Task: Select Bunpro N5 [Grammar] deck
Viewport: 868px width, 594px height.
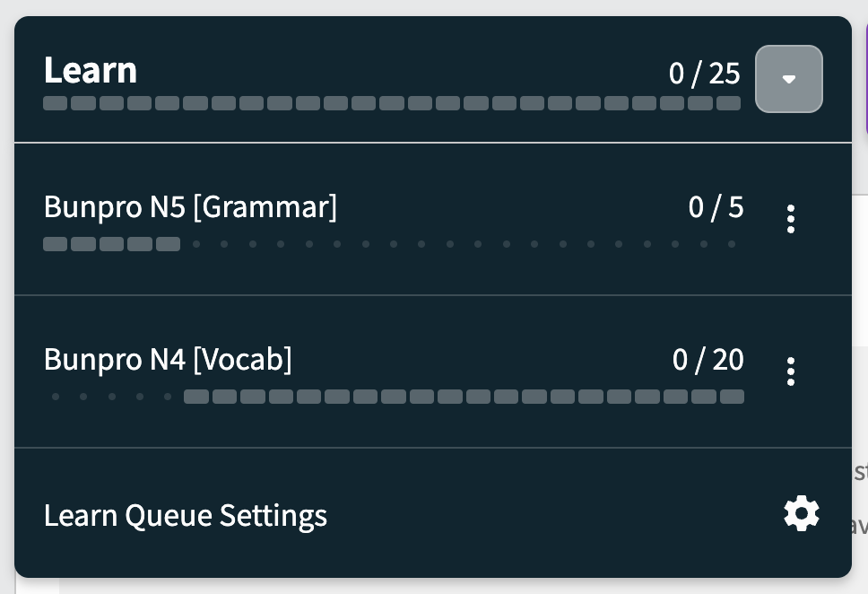Action: tap(190, 206)
